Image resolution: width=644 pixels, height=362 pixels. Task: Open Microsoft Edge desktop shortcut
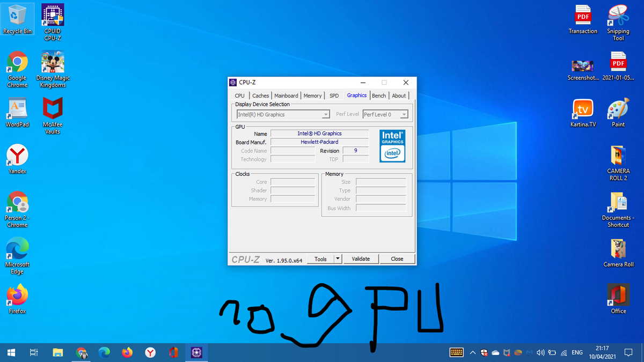(18, 256)
